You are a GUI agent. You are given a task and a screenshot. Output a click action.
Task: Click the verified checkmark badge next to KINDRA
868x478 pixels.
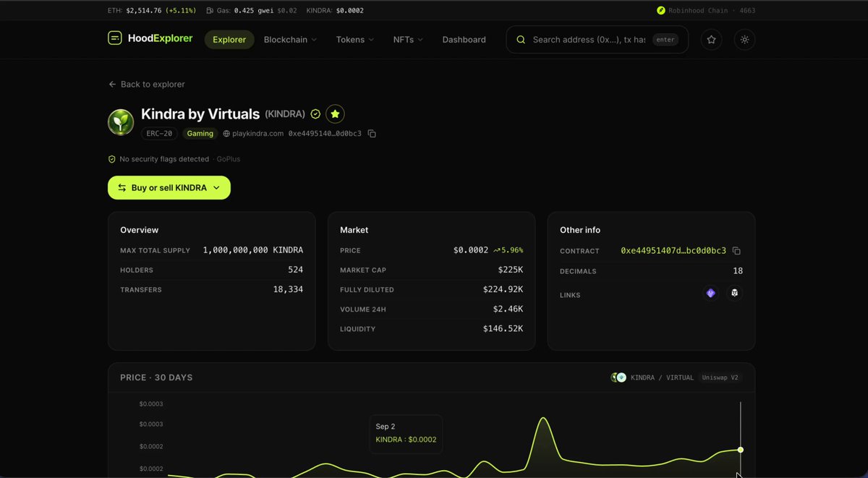tap(315, 114)
